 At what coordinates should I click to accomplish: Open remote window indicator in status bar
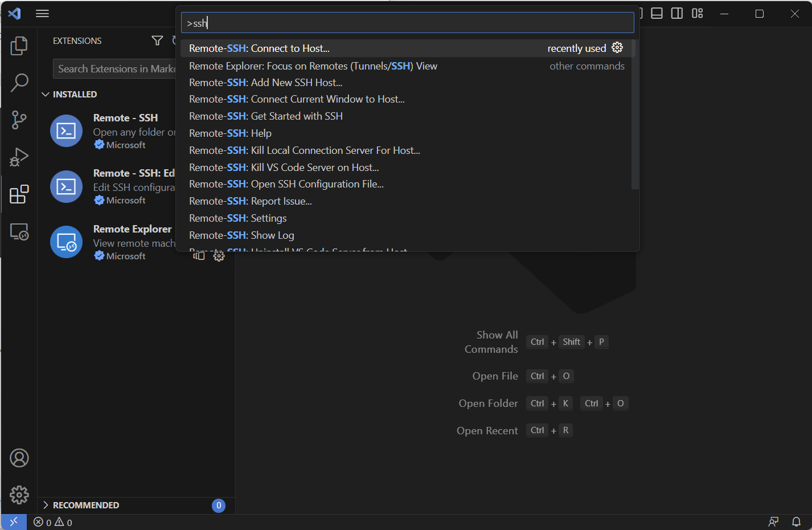click(14, 522)
